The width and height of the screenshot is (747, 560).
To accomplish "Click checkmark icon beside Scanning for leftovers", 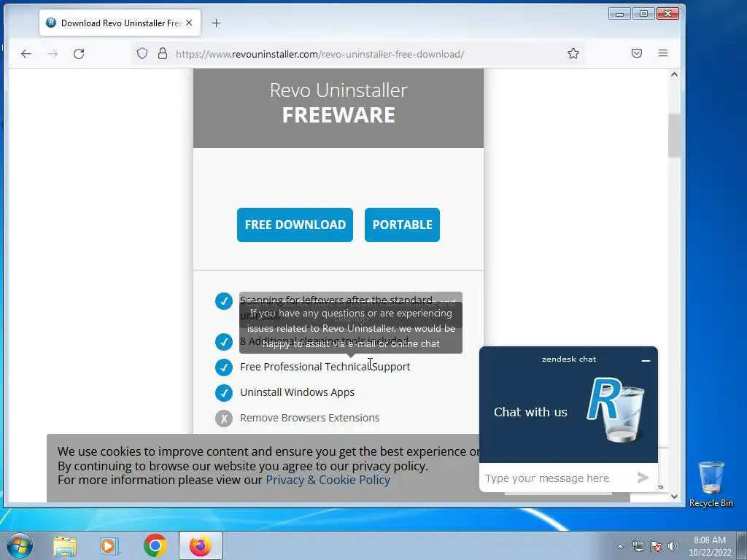I will pos(223,301).
